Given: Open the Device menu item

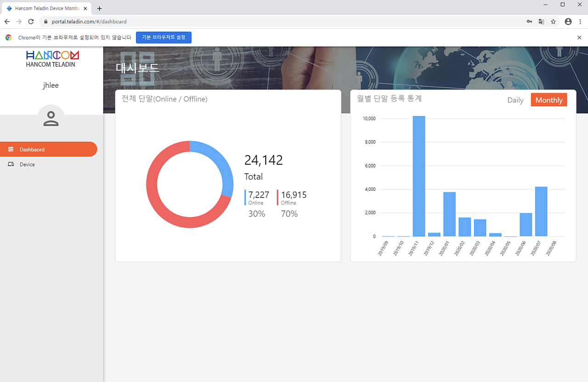Looking at the screenshot, I should pos(48,164).
